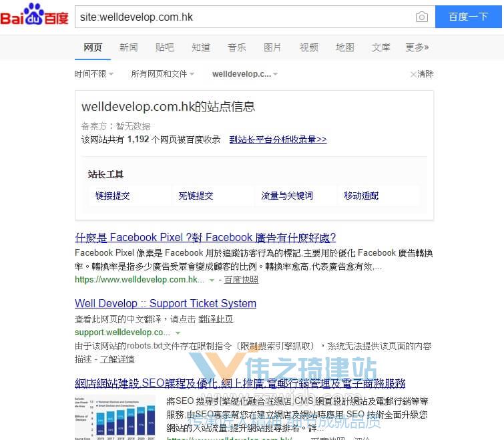
Task: Select the 地图 tab
Action: (x=345, y=47)
